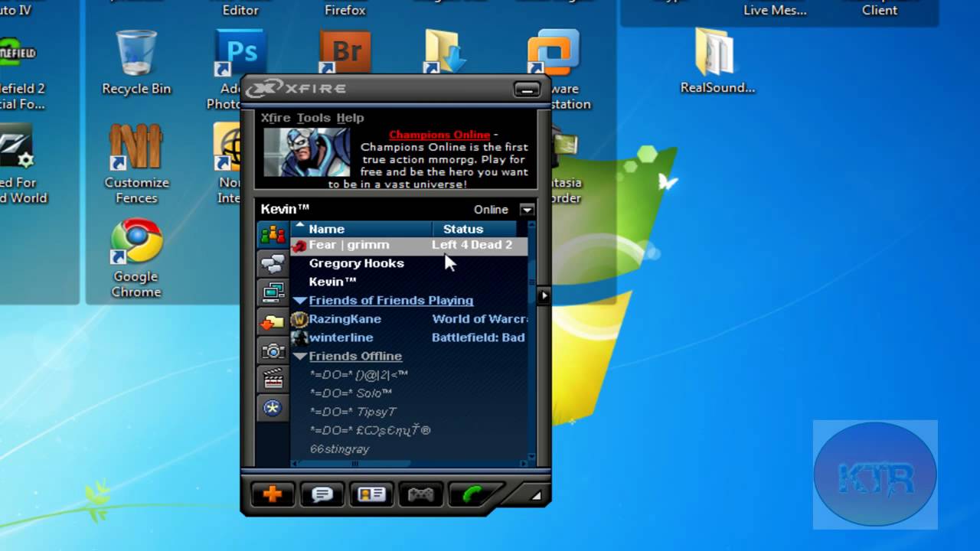
Task: Click the gamepad games button
Action: pyautogui.click(x=421, y=494)
